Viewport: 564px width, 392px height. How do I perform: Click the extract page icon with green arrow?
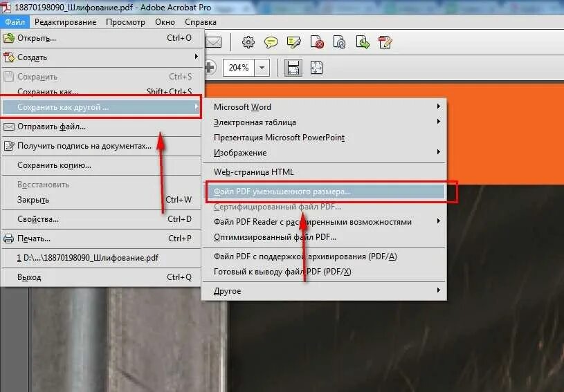tap(363, 42)
